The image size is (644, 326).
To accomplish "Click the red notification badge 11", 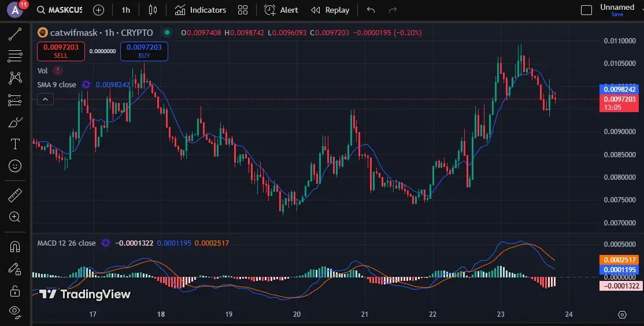I will click(x=23, y=5).
